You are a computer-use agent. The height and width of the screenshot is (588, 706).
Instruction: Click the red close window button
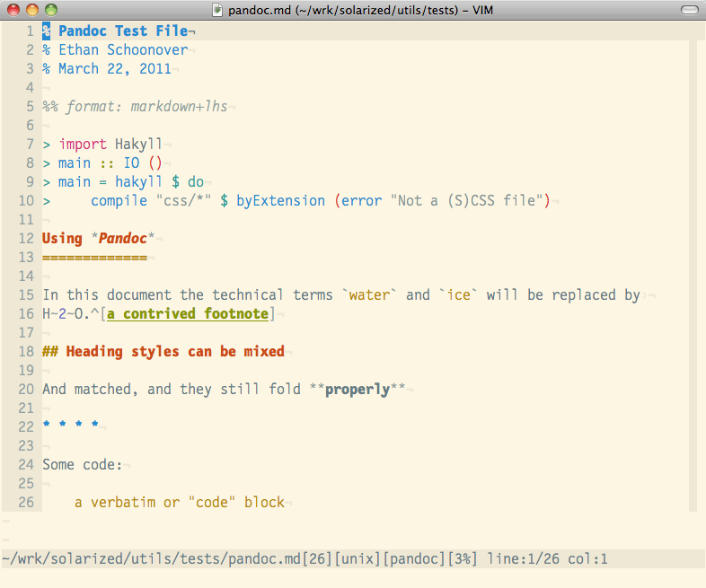13,10
